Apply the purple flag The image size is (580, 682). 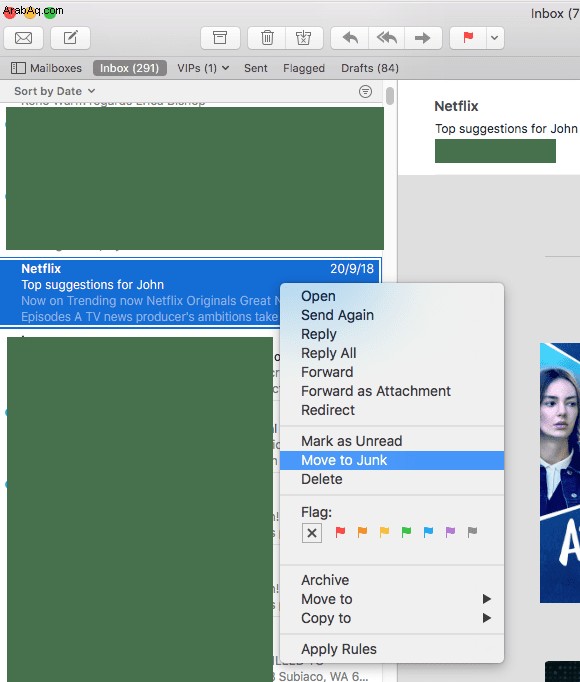[450, 532]
